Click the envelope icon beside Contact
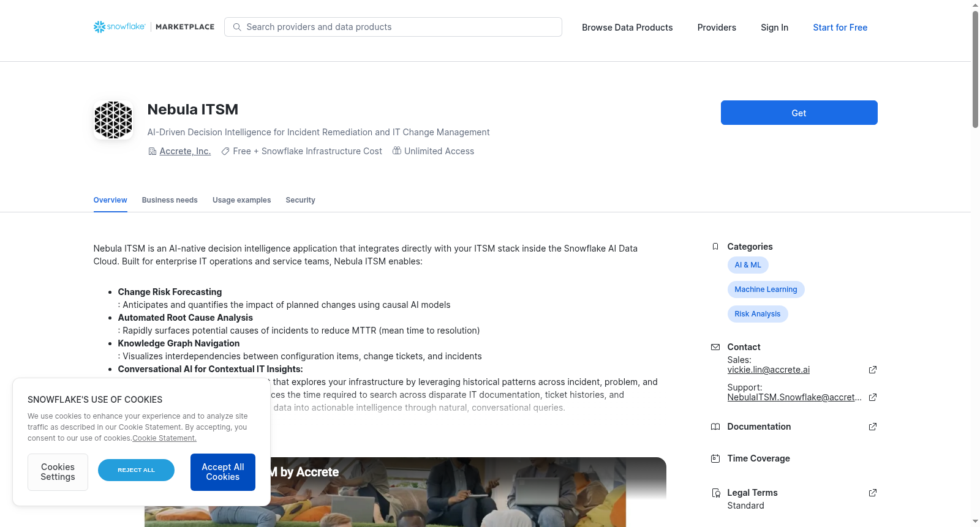Image resolution: width=980 pixels, height=527 pixels. (715, 347)
